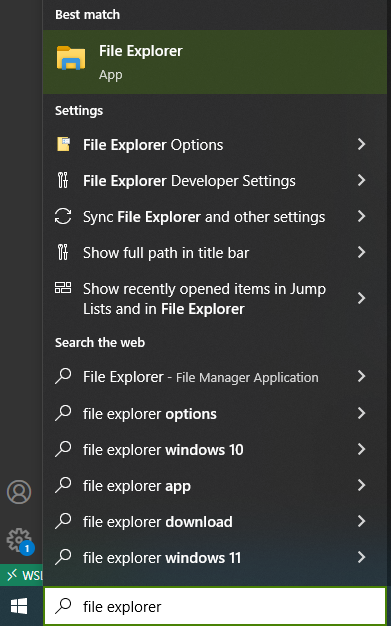Viewport: 391px width, 626px height.
Task: Click the File Explorer Options settings icon
Action: pyautogui.click(x=63, y=144)
